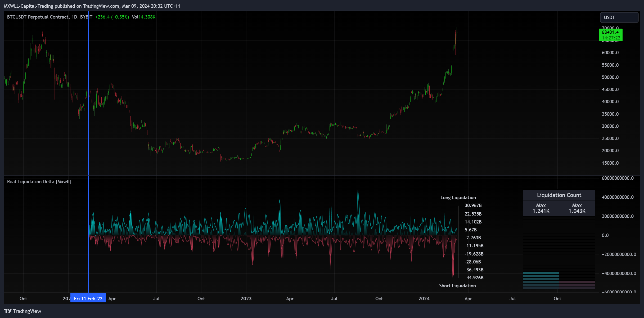Open the USDT currency selector

[x=619, y=17]
